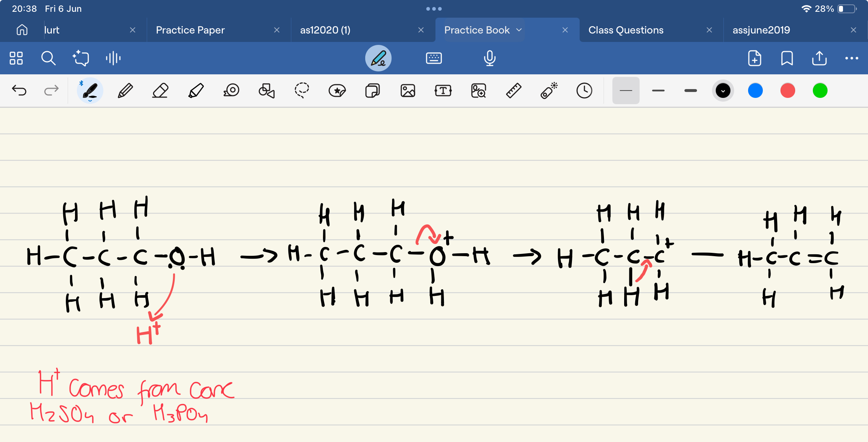This screenshot has width=868, height=442.
Task: Open the thumbnails grid view
Action: 16,58
